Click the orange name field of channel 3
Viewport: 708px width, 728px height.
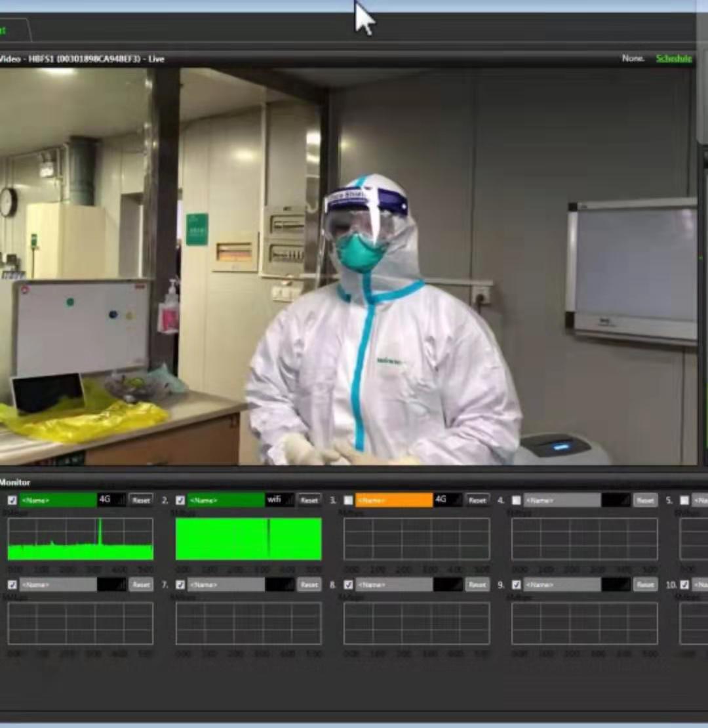coord(394,500)
